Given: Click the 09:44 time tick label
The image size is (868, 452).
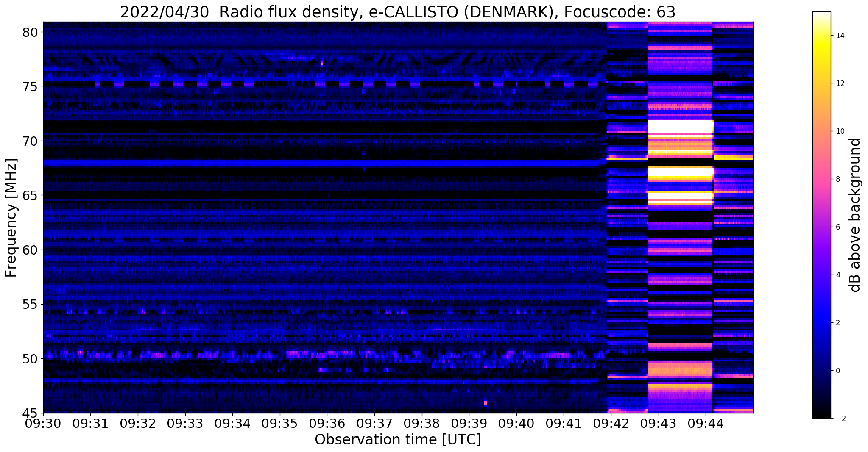Looking at the screenshot, I should [x=706, y=423].
